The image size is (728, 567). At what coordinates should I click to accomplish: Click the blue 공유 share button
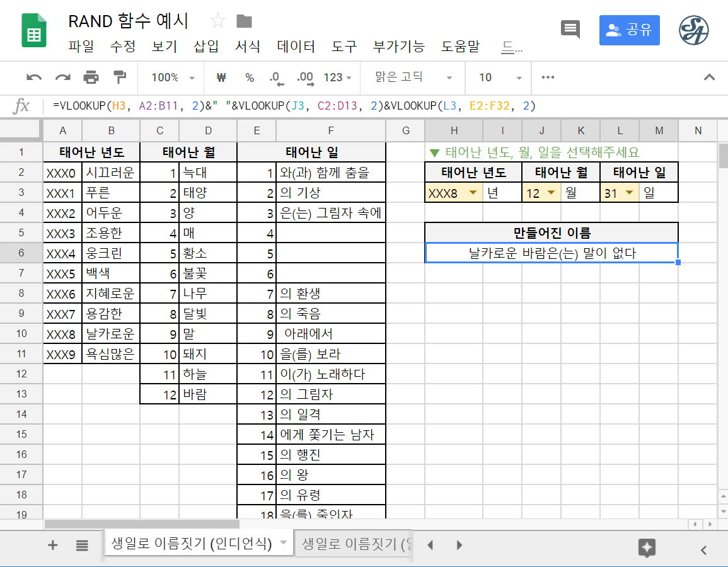click(x=629, y=30)
